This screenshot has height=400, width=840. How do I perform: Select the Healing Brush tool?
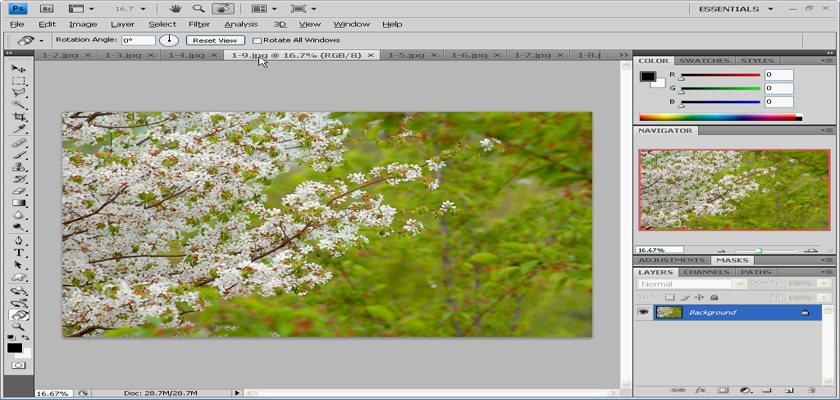tap(19, 143)
